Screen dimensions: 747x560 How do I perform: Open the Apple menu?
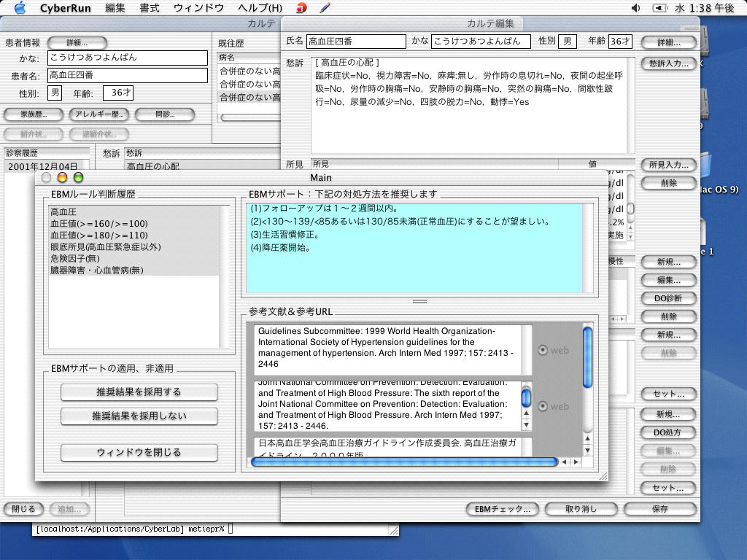(x=20, y=8)
